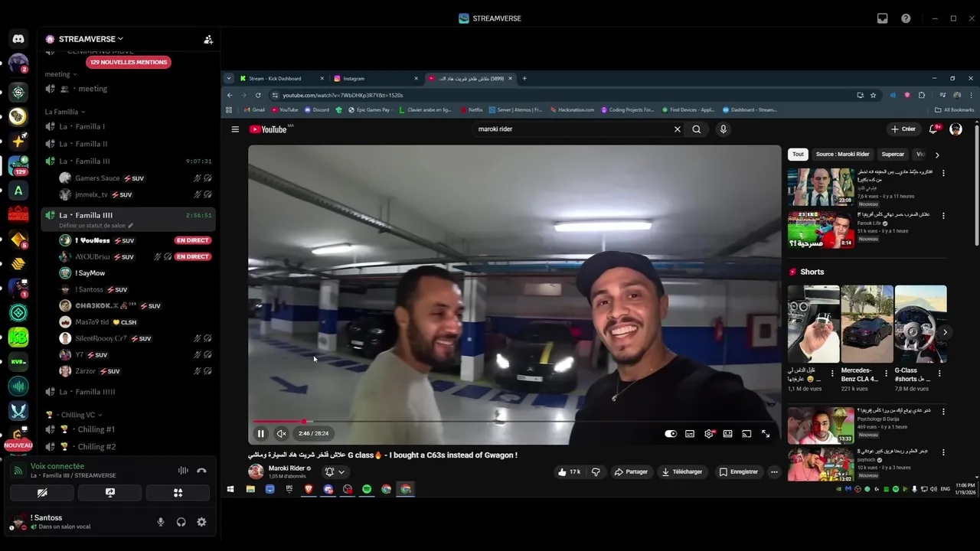
Task: Select Source : Maroki Rider chip
Action: [x=842, y=154]
